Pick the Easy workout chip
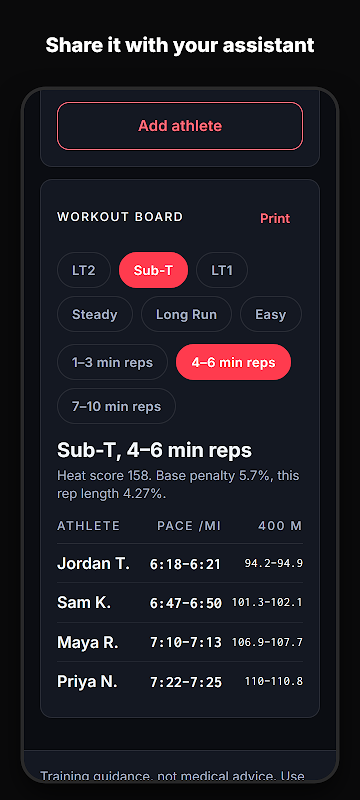 tap(271, 314)
